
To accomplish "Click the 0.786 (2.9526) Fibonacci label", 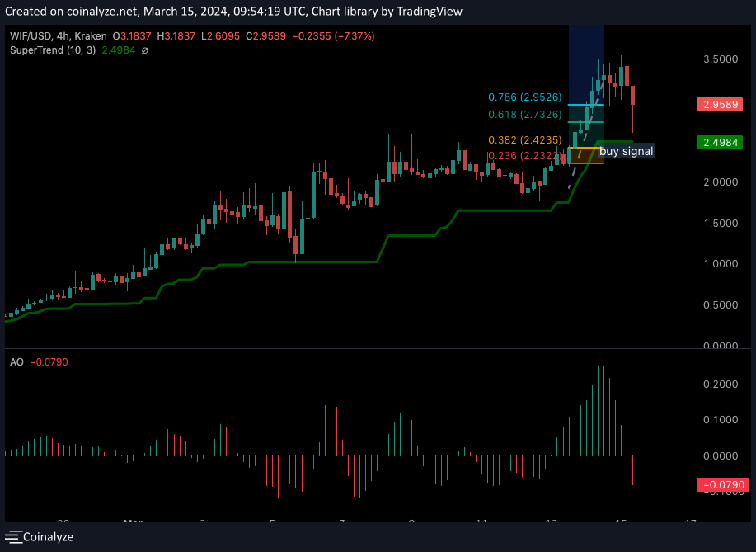I will coord(525,97).
